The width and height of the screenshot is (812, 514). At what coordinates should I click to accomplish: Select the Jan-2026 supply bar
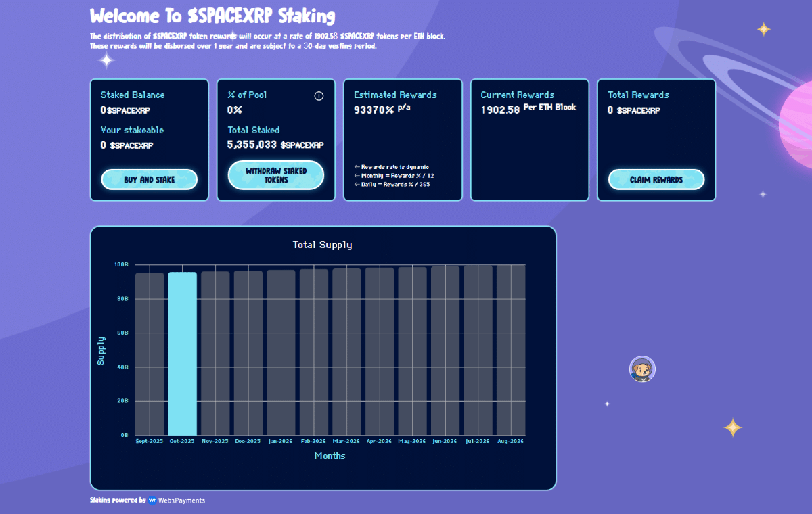[281, 352]
